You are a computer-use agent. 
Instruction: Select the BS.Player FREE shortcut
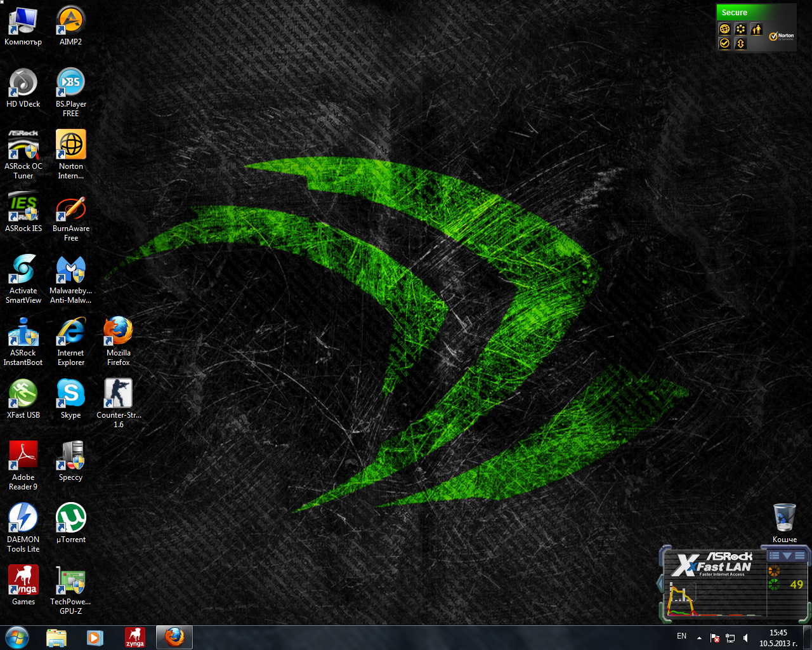point(70,93)
